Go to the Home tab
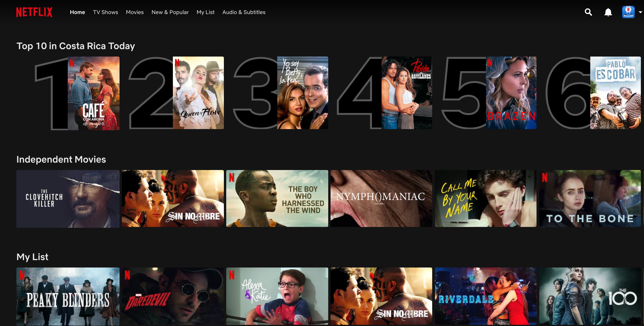Viewport: 644px width, 326px height. coord(77,12)
